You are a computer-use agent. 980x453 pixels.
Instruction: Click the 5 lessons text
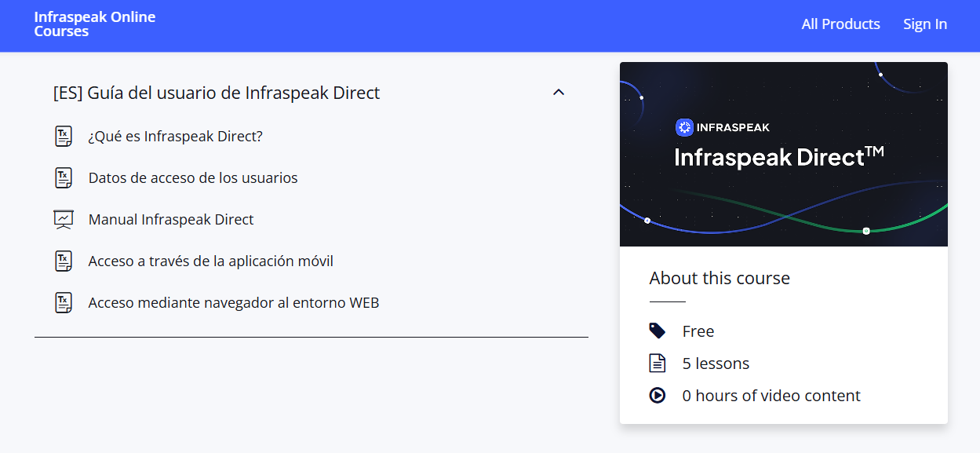(716, 363)
